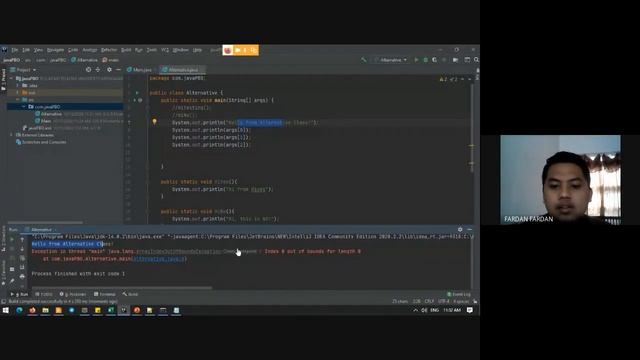
Task: Click run gutter arrow beside main method
Action: pyautogui.click(x=135, y=100)
